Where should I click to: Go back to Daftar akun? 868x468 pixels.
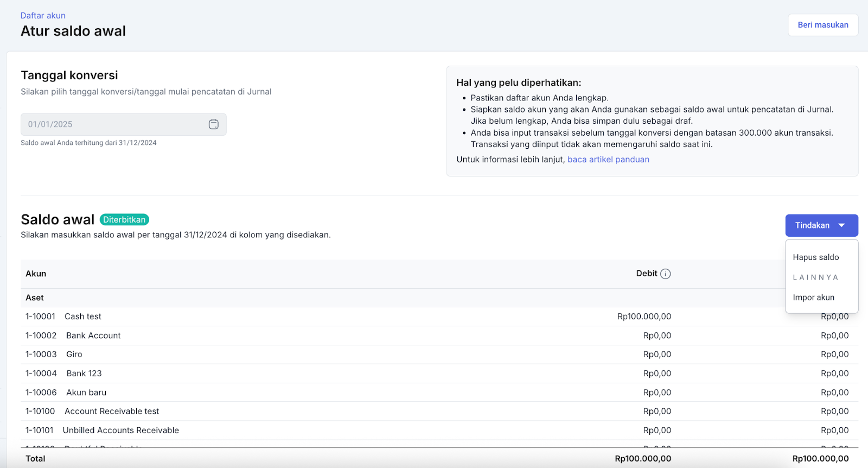pos(43,16)
